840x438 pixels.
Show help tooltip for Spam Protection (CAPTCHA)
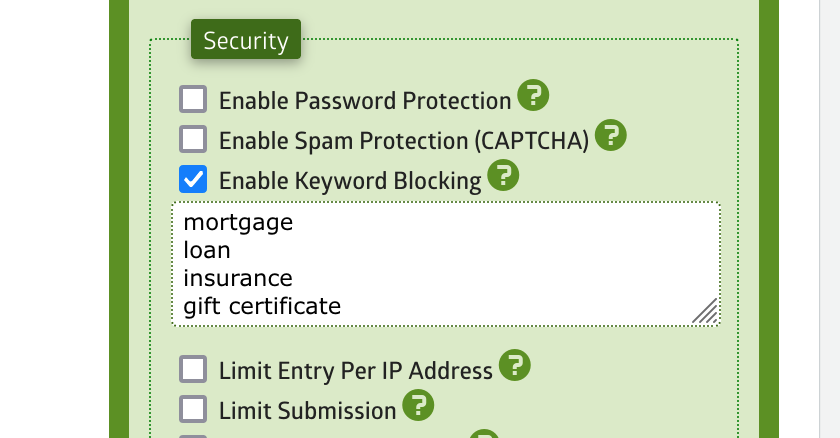(611, 135)
